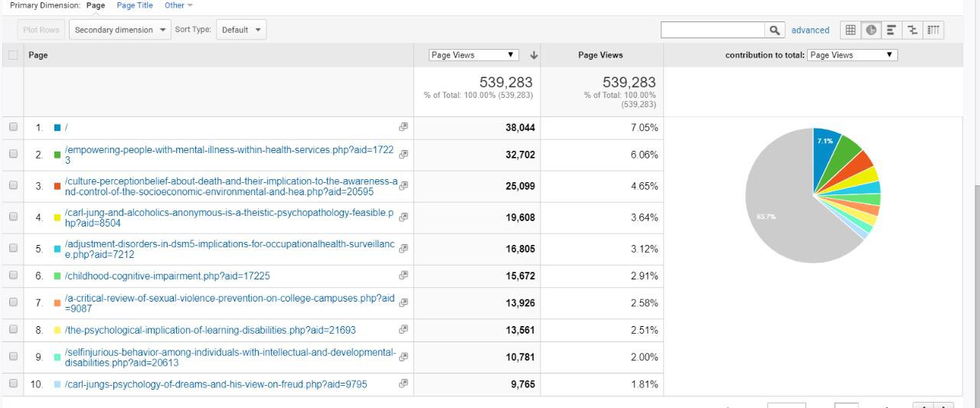Open the Secondary dimension dropdown
This screenshot has width=980, height=408.
click(119, 30)
